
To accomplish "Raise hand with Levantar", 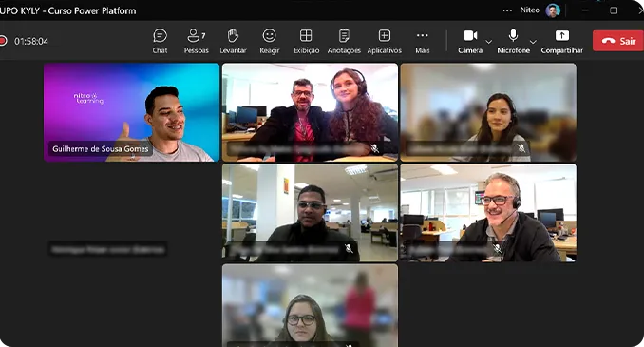I will 233,41.
